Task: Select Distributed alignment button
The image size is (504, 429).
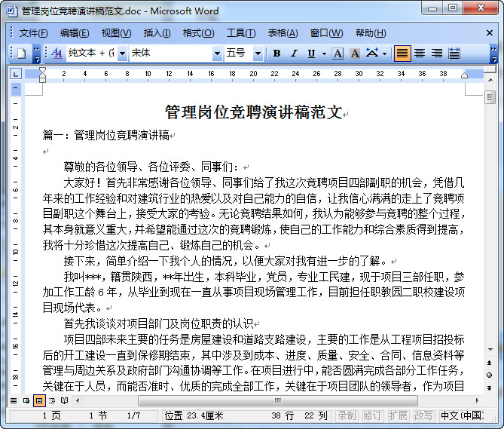Action: point(454,54)
